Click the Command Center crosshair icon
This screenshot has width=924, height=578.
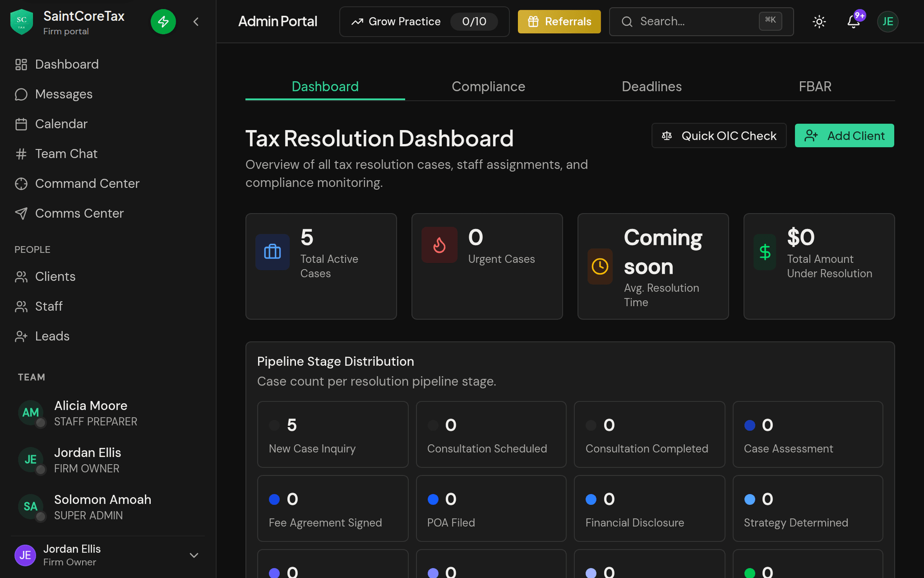[21, 184]
